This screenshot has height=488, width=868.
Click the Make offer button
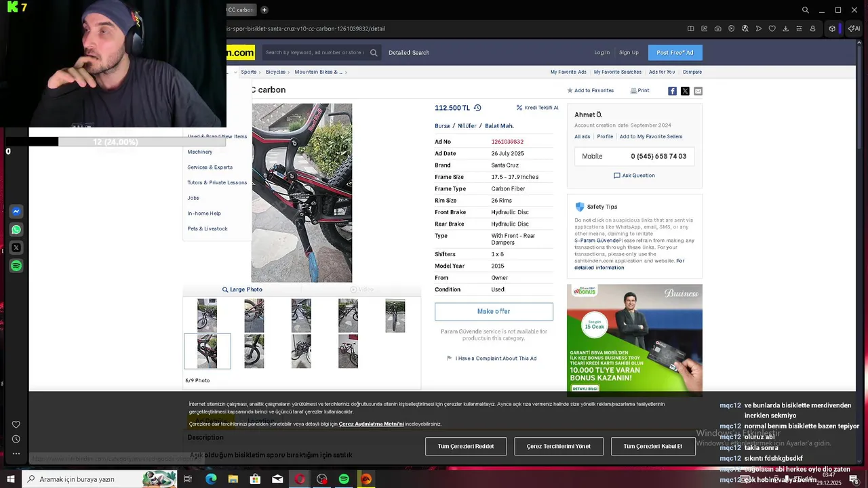coord(494,311)
